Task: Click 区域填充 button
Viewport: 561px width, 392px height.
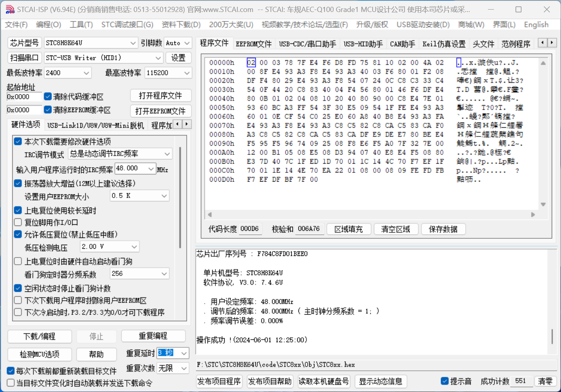Action: 349,229
